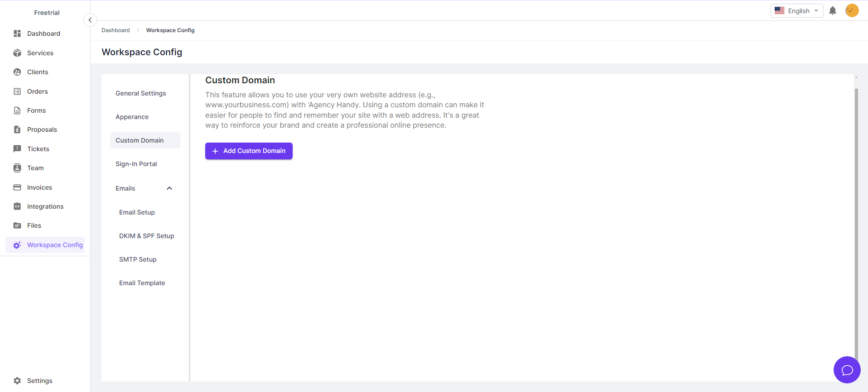
Task: Go to DKIM & SPF Setup
Action: [146, 236]
